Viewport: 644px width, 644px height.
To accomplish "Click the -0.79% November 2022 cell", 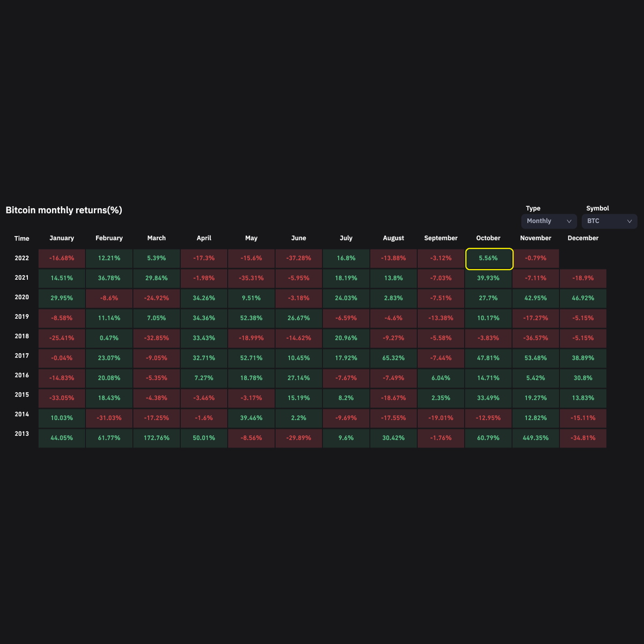I will coord(536,259).
